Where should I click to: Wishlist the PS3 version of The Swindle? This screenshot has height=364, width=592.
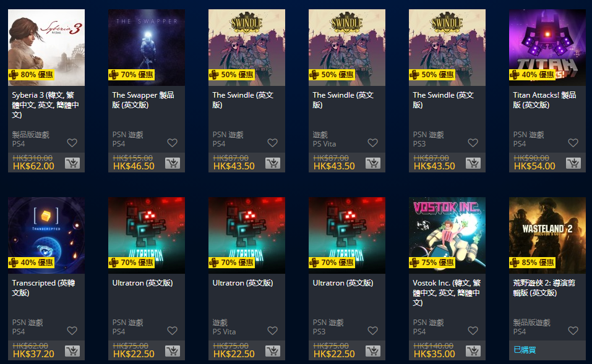473,143
